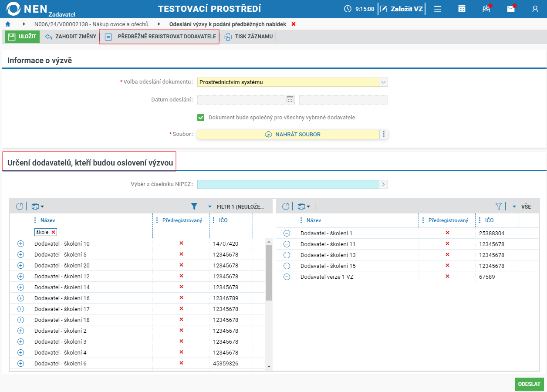
Task: Remove Dodavatel - školení 11 with minus icon
Action: click(x=287, y=244)
